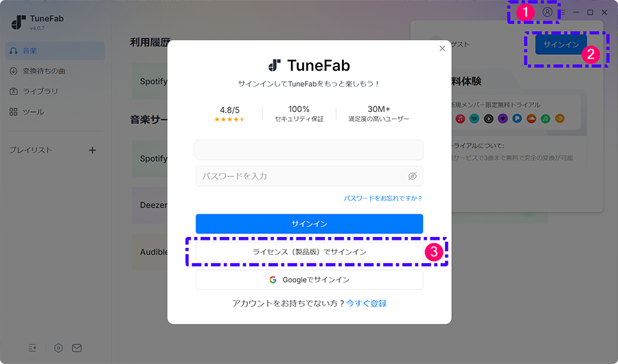Screen dimensions: 618x364
Task: Open the user account profile icon
Action: [547, 12]
